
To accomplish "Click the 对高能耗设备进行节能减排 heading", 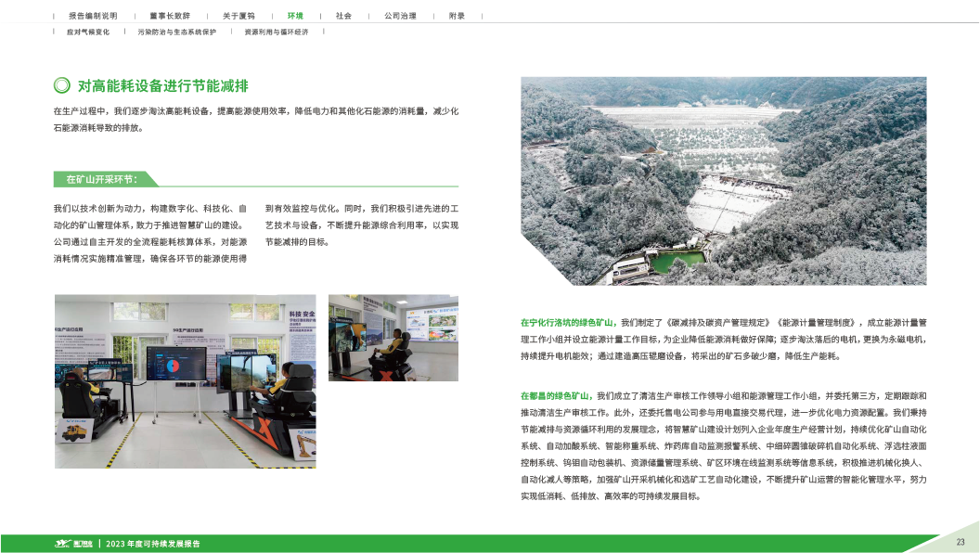I will [162, 85].
